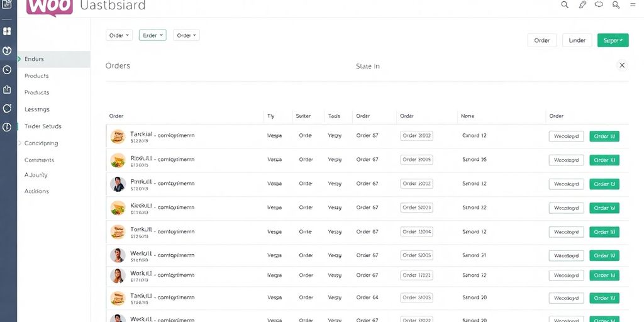
Task: Click the Torrk/Ll row sandwich thumbnail
Action: [118, 231]
